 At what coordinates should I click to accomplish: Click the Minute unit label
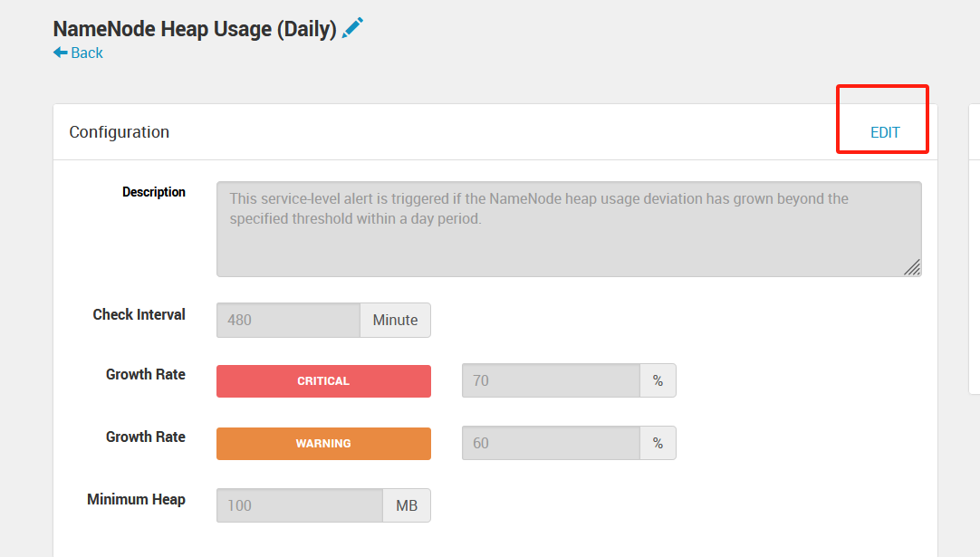[x=395, y=320]
